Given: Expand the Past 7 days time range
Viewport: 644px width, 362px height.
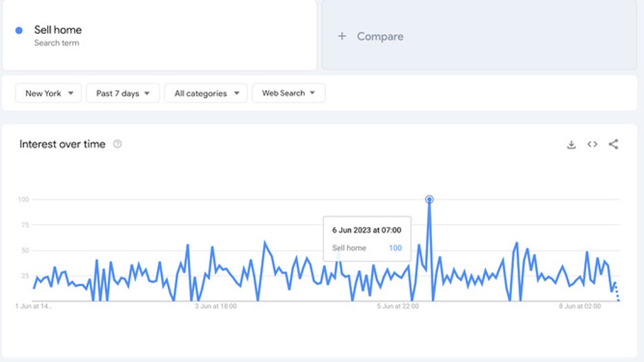Looking at the screenshot, I should [x=123, y=93].
